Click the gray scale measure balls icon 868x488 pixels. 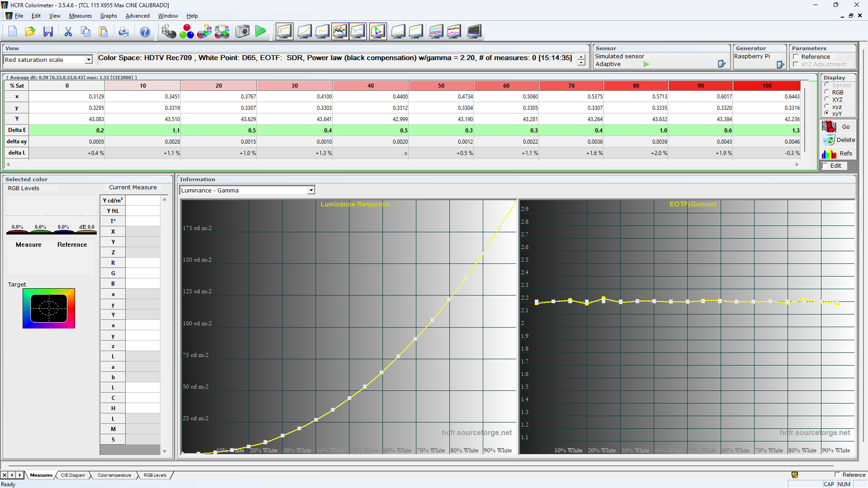[x=169, y=32]
